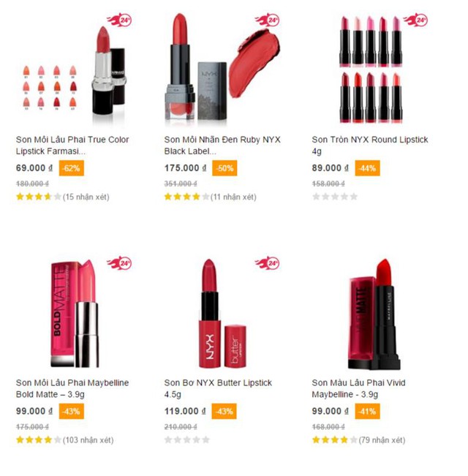Click the 24h badge on NYX Butter Lipstick
The width and height of the screenshot is (468, 476).
[x=267, y=263]
